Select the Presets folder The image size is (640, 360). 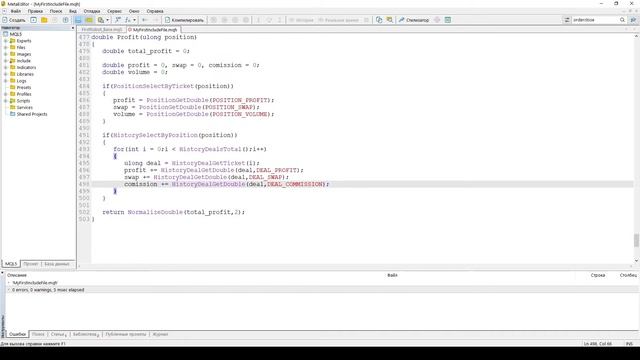24,87
